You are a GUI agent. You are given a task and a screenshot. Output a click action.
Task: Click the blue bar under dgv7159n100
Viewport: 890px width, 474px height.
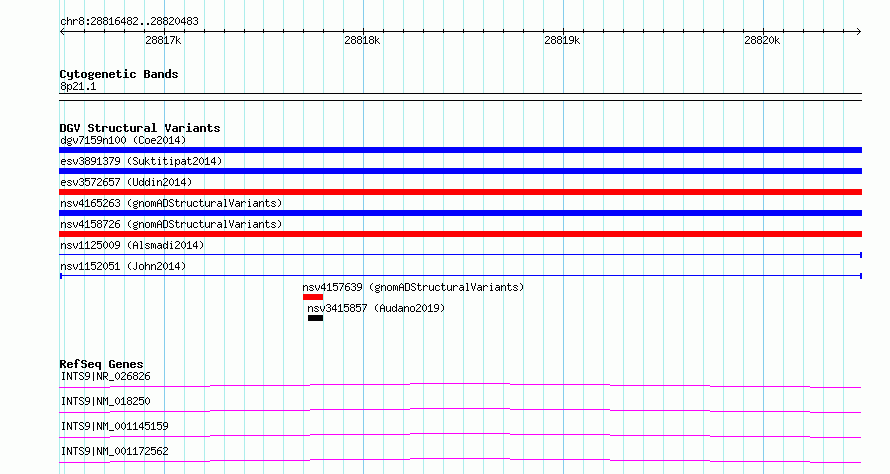click(460, 150)
